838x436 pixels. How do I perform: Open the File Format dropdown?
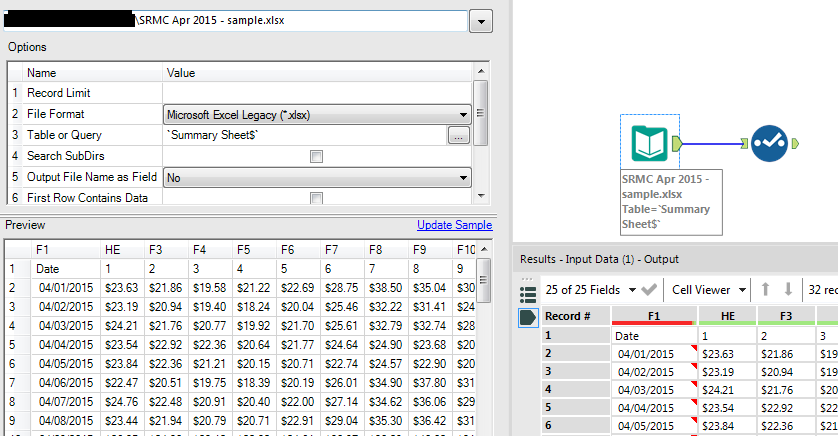click(x=463, y=114)
